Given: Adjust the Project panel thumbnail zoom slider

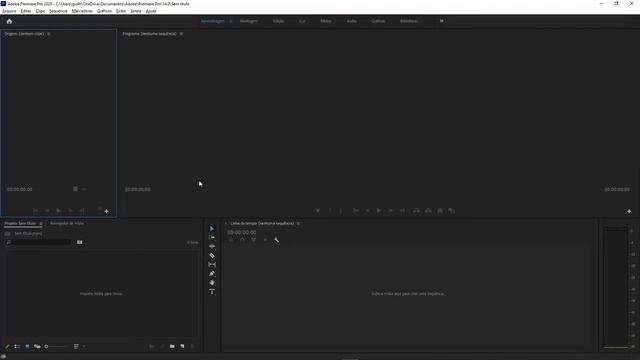Looking at the screenshot, I should [x=56, y=347].
